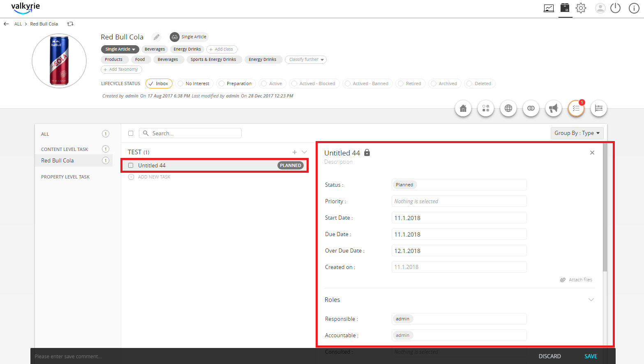Viewport: 644px width, 364px height.
Task: Open the Single Article class dropdown
Action: point(120,49)
